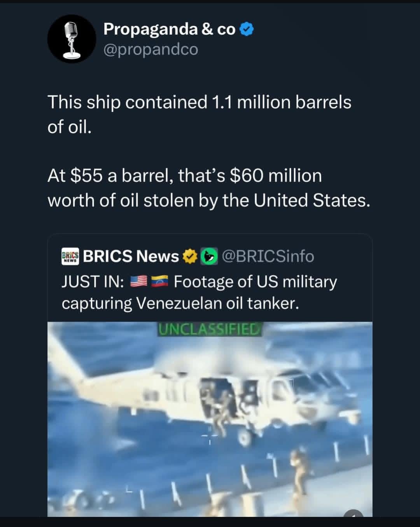Image resolution: width=420 pixels, height=527 pixels.
Task: Click the "$60 million worth of oil" sentence
Action: [208, 188]
